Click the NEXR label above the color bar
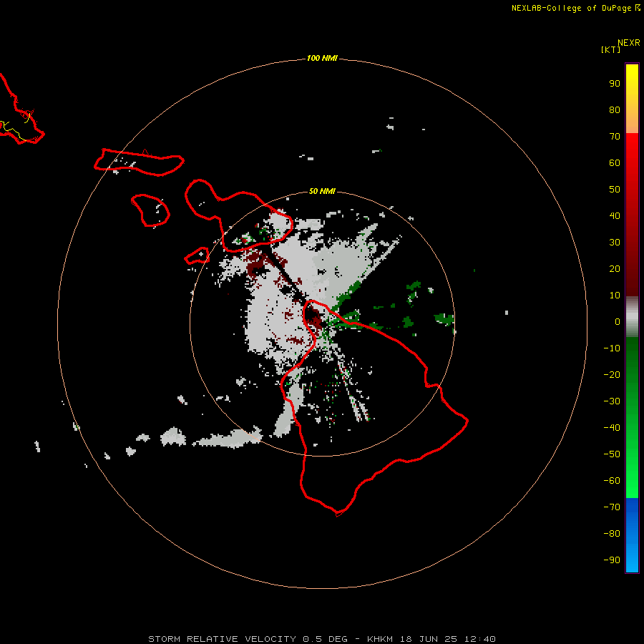 pyautogui.click(x=629, y=43)
